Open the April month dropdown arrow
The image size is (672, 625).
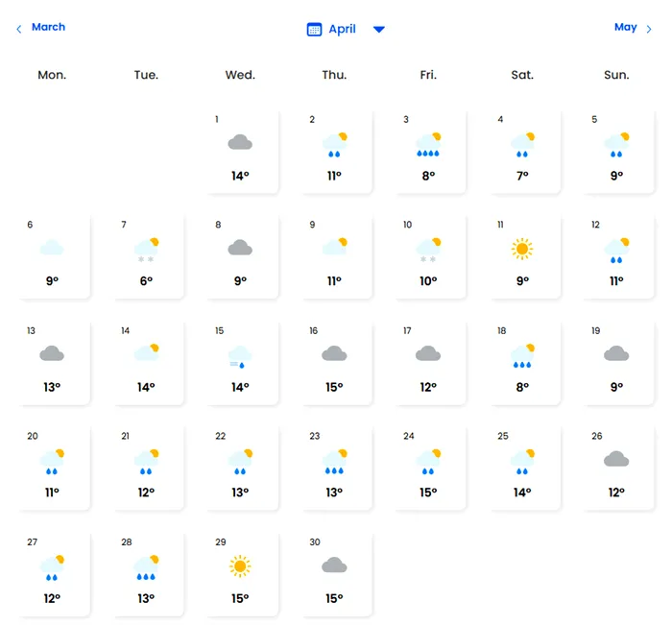(379, 29)
